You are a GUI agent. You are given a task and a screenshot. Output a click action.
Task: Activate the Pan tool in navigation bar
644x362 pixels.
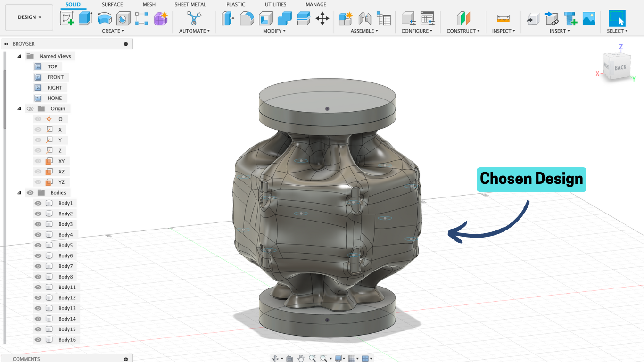[x=302, y=358]
